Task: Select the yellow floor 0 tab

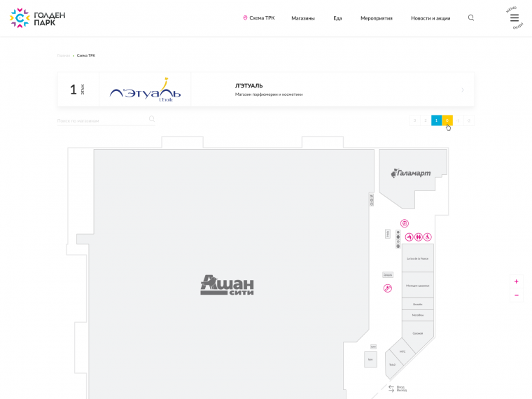Action: point(447,120)
